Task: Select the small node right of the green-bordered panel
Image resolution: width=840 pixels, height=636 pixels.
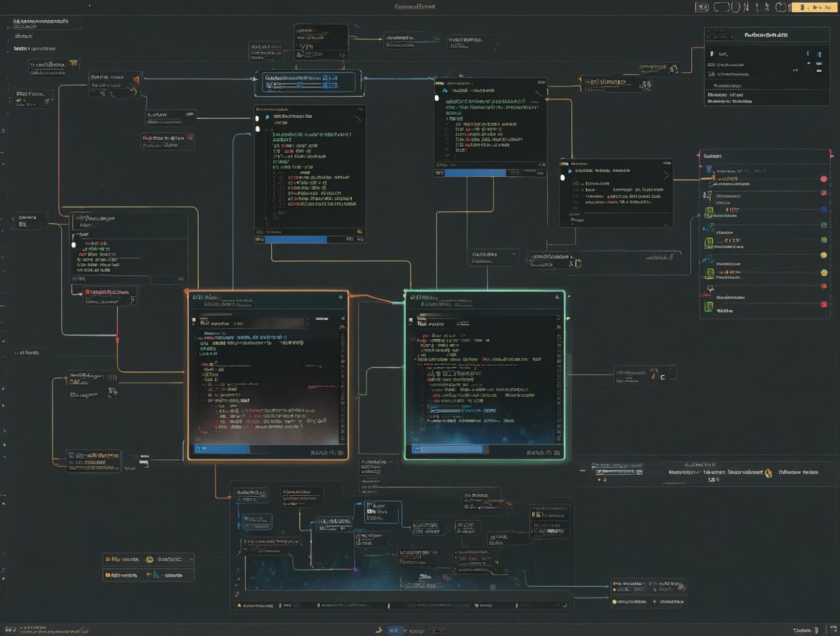Action: 645,374
